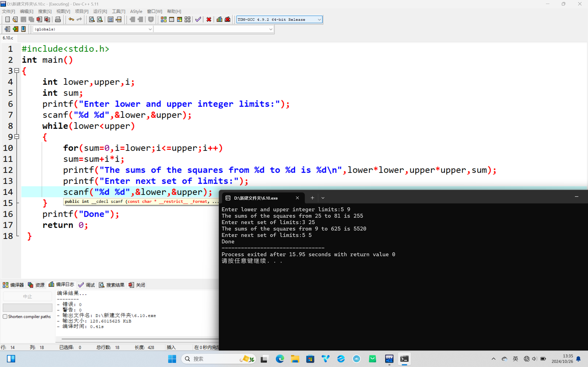The image size is (588, 367).
Task: Open Microsoft Edge from the taskbar
Action: 280,359
